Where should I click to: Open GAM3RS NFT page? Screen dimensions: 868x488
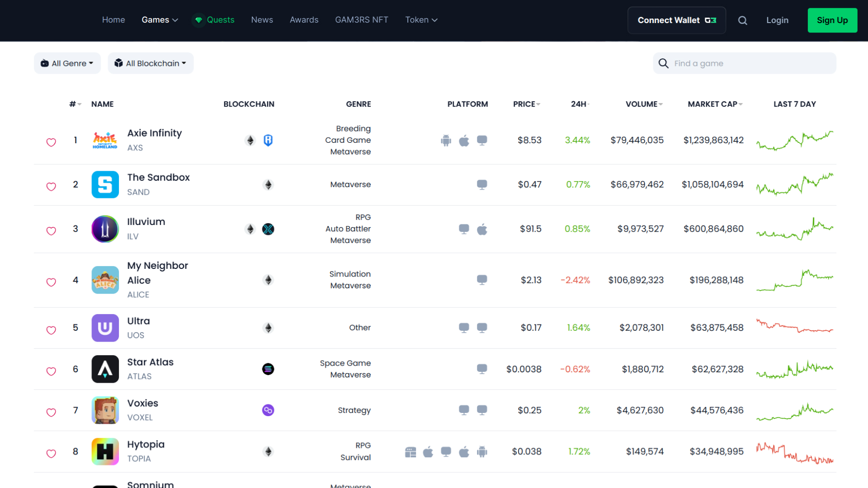click(362, 20)
